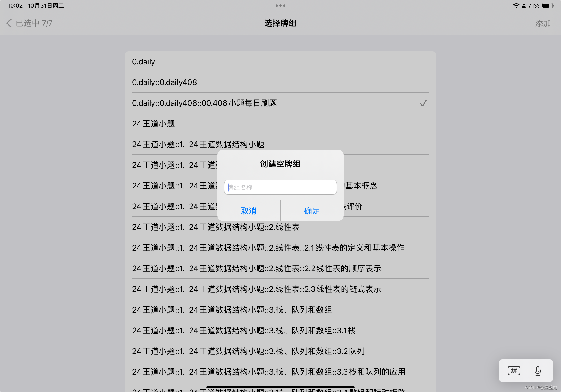This screenshot has height=392, width=561.
Task: Click 取消 to cancel deck creation
Action: 249,211
